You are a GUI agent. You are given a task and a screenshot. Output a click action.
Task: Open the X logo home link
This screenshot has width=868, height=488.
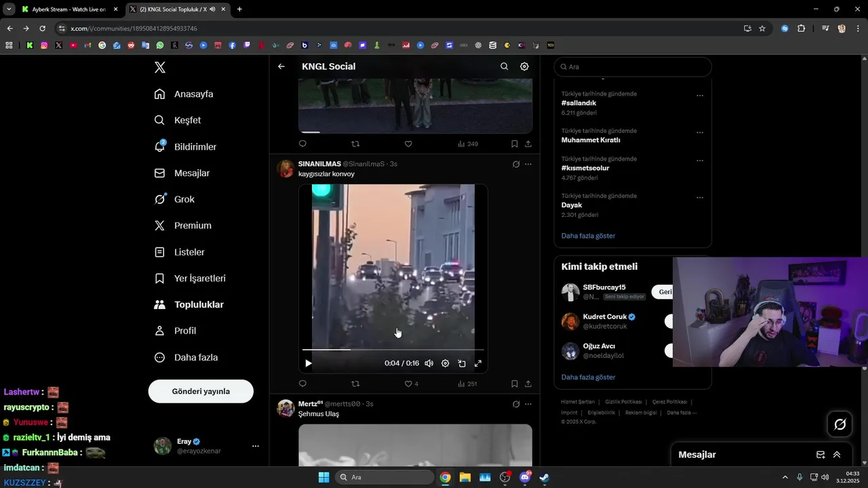click(x=160, y=67)
